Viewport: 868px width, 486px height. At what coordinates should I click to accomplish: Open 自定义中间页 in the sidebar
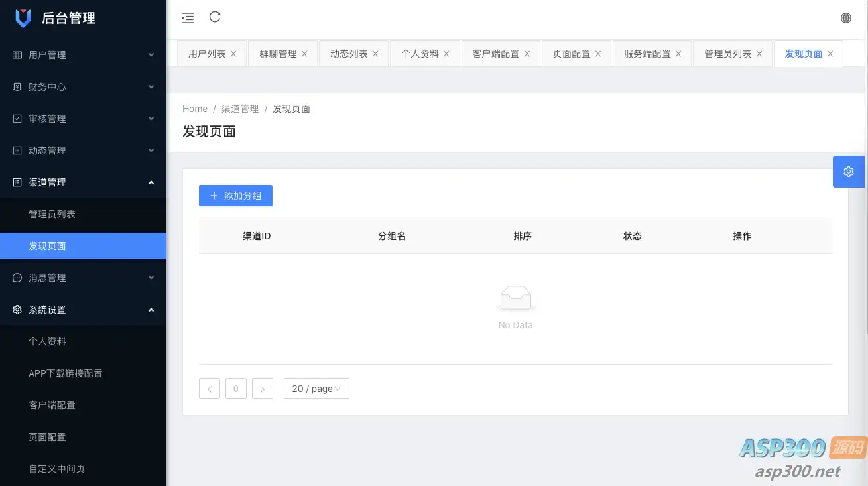(83, 469)
